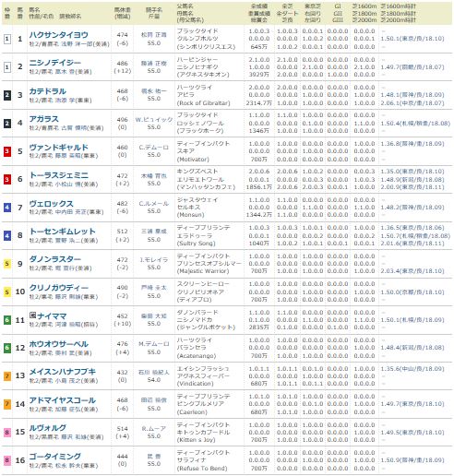
Task: Click the white frame 1 box beside ハクサンタイヨウ
Action: pos(7,39)
